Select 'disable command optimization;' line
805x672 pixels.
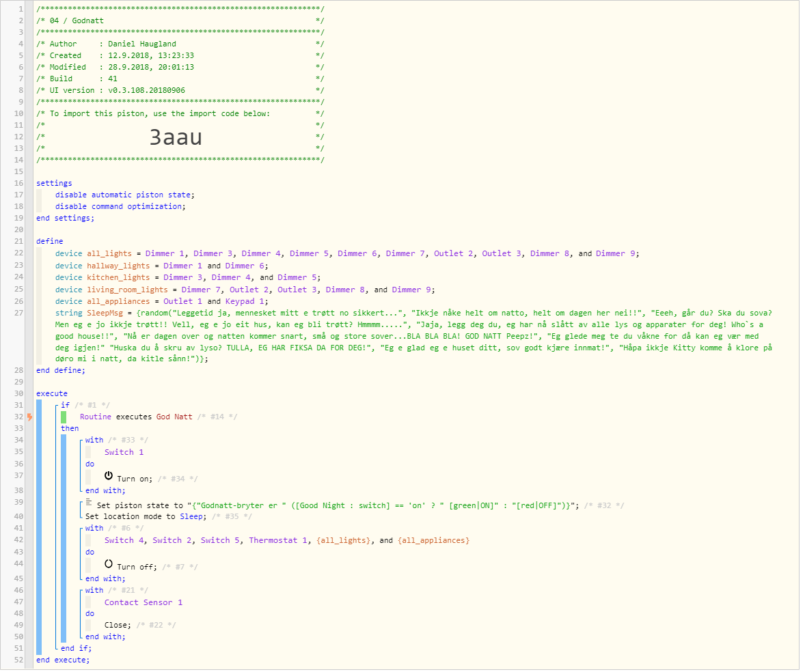[x=120, y=207]
